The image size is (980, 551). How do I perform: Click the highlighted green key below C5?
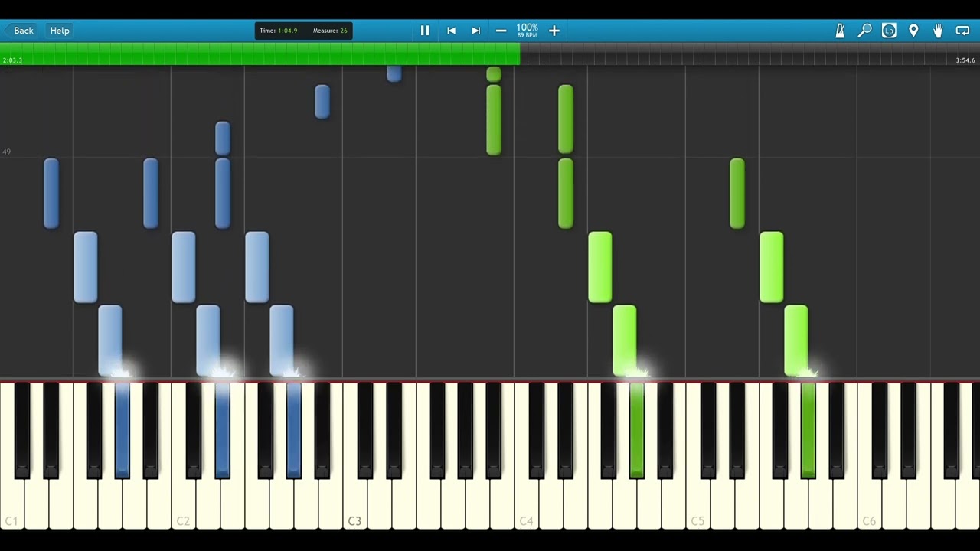pyautogui.click(x=808, y=430)
